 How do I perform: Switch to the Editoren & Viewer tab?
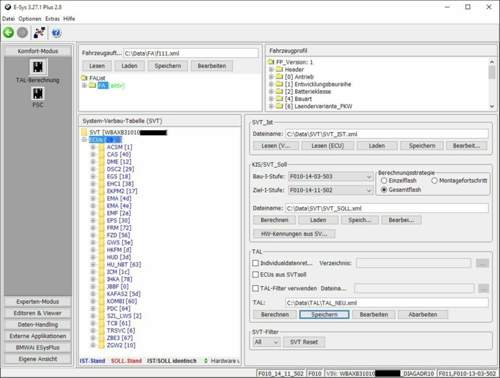click(x=38, y=313)
